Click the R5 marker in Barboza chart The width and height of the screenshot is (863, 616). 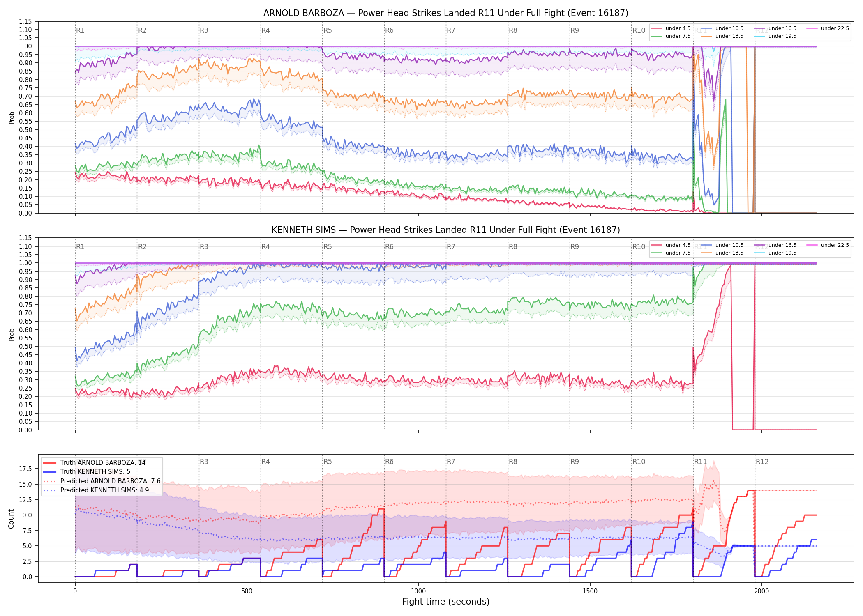(x=328, y=30)
